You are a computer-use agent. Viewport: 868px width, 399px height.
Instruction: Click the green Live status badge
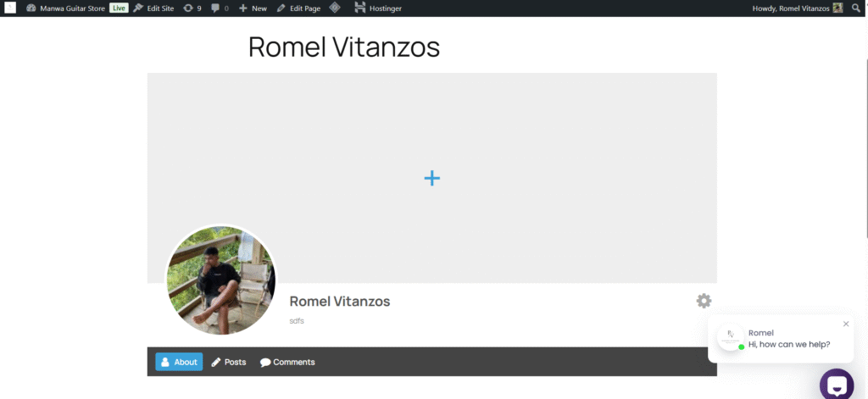tap(119, 8)
